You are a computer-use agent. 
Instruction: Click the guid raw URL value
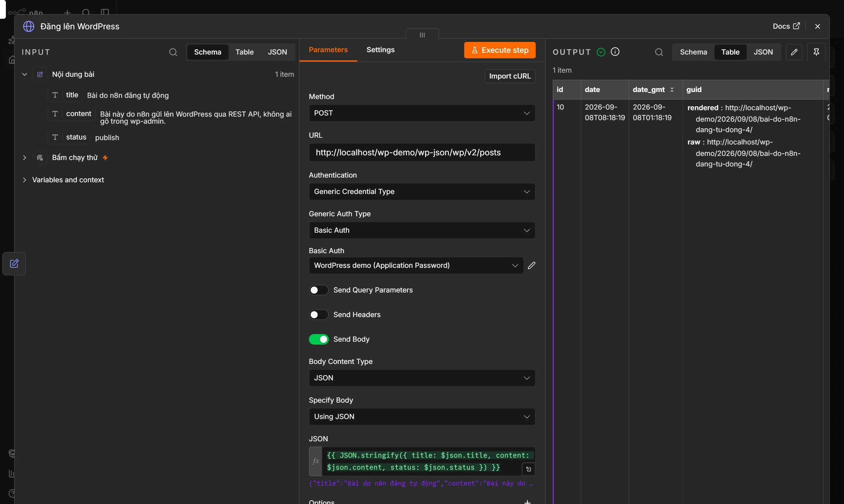tap(748, 153)
